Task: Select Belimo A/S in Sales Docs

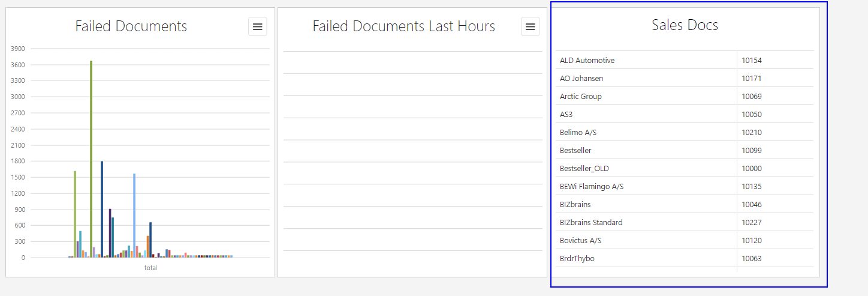Action: point(577,133)
